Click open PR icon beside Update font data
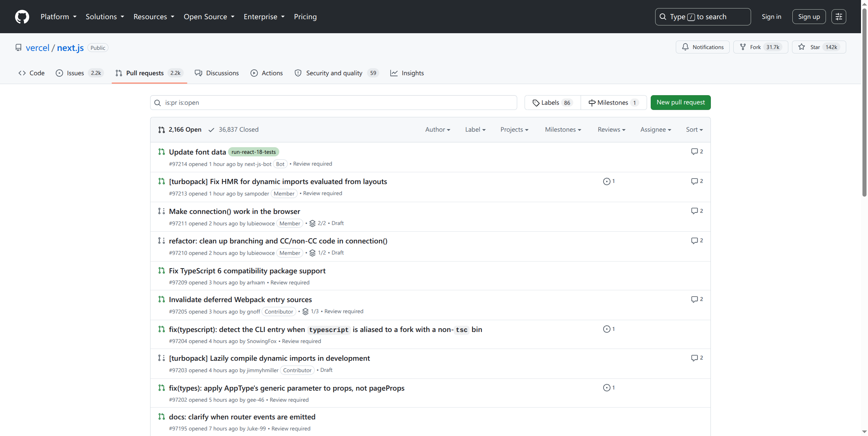The image size is (868, 436). pos(162,152)
